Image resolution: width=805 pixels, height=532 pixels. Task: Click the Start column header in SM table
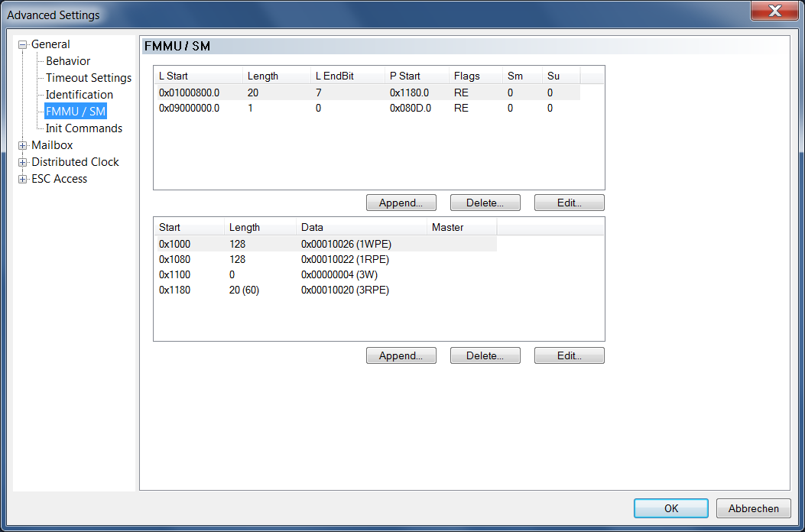[x=189, y=228]
